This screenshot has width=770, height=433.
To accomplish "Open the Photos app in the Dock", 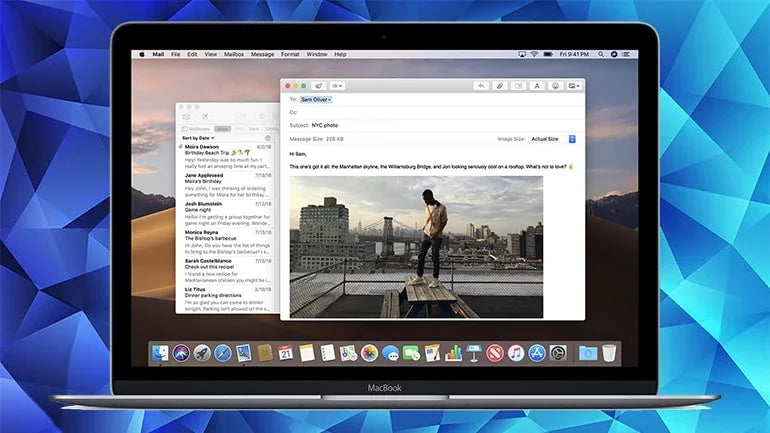I will pos(369,352).
